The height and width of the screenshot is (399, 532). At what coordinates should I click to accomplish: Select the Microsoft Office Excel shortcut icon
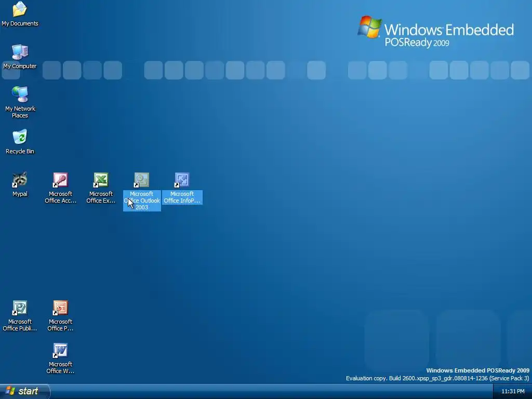[x=101, y=180]
